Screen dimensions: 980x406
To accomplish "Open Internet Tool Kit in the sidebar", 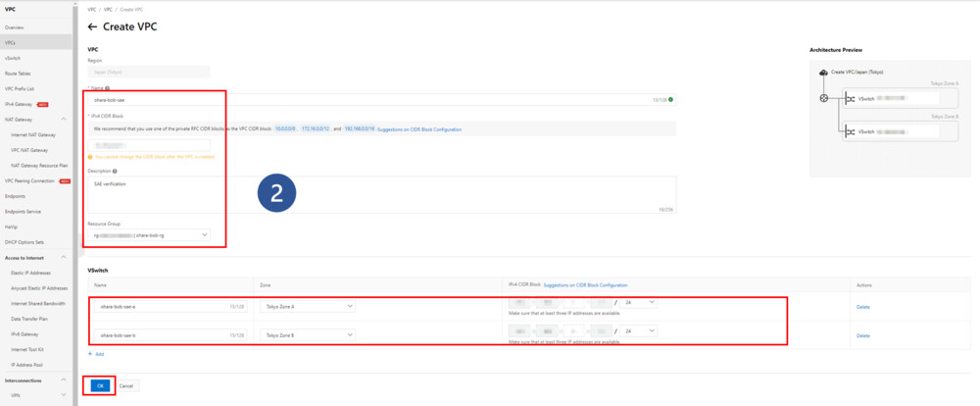I will [27, 349].
